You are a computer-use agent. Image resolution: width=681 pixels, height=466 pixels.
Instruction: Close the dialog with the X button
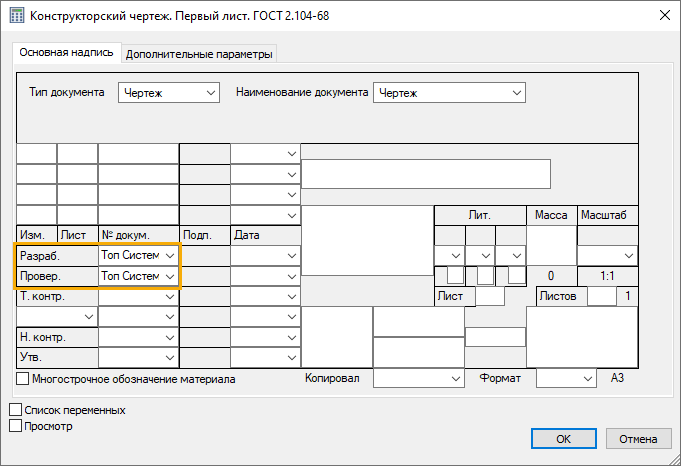(x=661, y=15)
